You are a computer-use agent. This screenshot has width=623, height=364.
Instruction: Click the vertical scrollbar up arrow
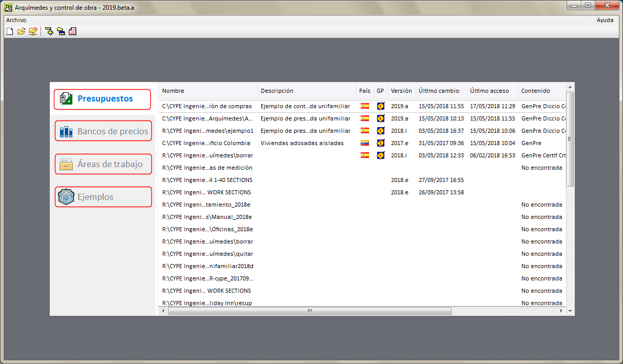(x=570, y=88)
